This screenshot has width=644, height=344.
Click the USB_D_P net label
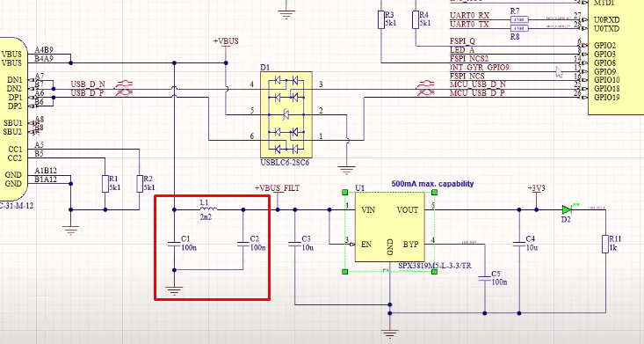pos(88,93)
